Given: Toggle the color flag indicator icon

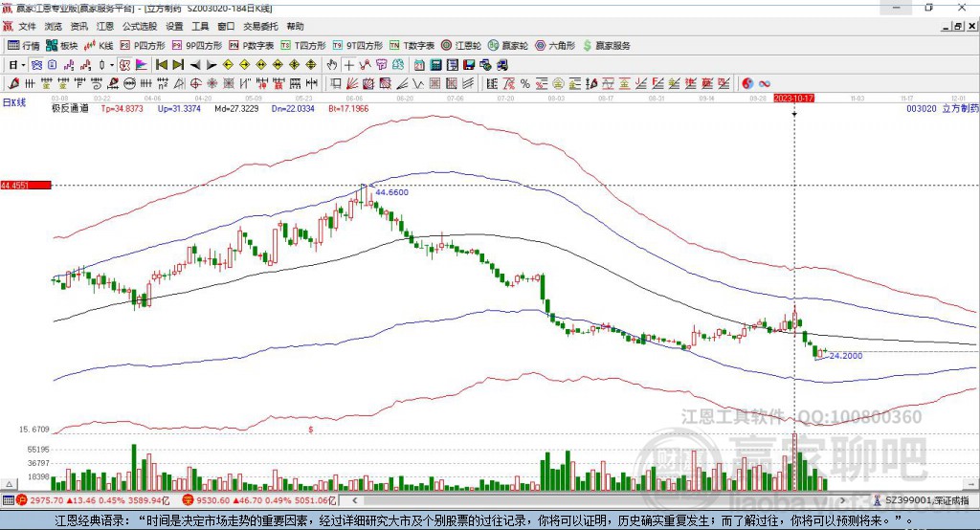Looking at the screenshot, I should click(x=142, y=65).
